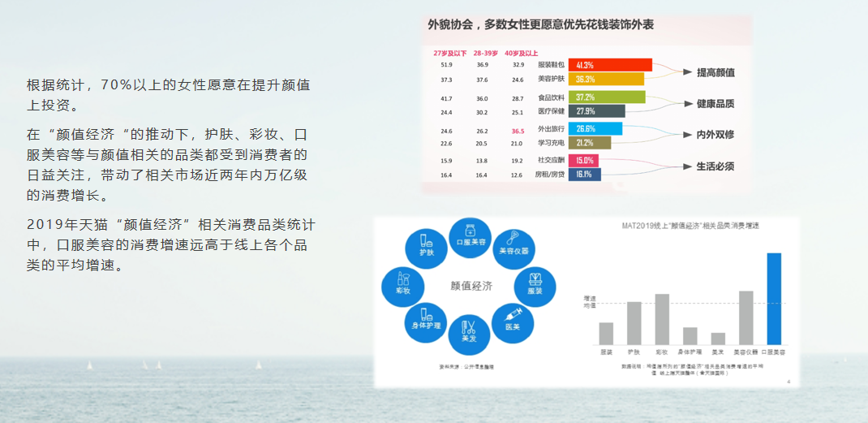Click the gray bar above 彩妆 label

coord(662,319)
